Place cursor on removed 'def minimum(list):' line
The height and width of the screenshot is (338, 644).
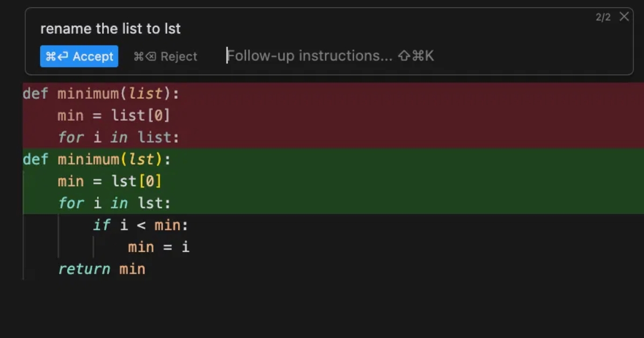[101, 94]
